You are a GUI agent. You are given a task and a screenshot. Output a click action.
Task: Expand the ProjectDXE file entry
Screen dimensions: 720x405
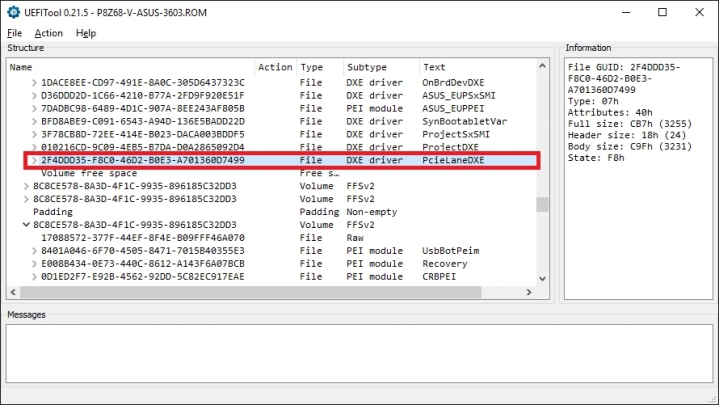(34, 147)
